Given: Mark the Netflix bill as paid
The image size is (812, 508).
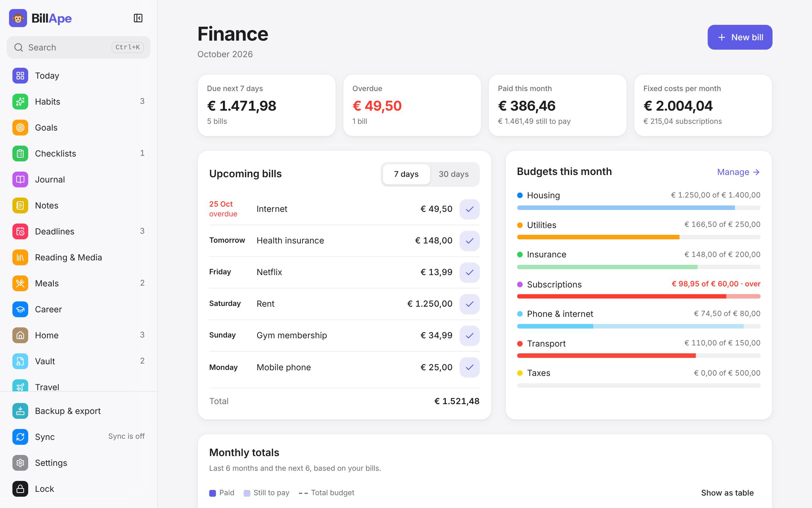Looking at the screenshot, I should point(470,272).
